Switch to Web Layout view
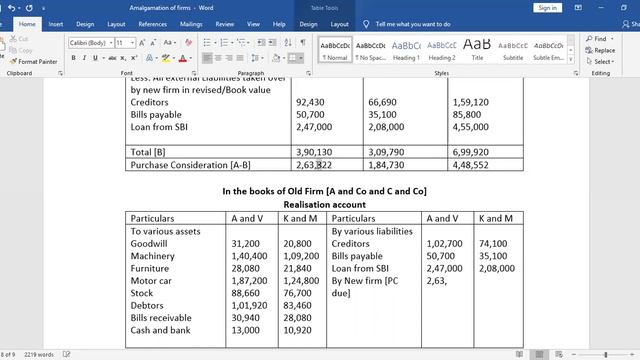This screenshot has height=360, width=640. pos(559,354)
